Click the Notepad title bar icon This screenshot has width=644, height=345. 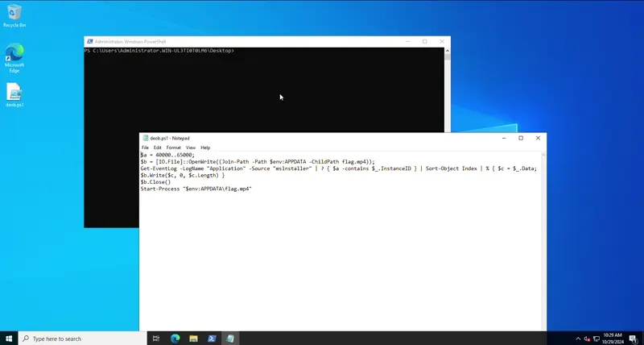point(145,138)
